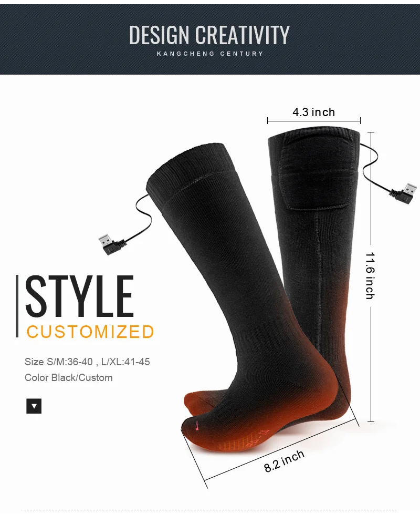Click the DESIGN CREATIVITY heading
Screen dimensions: 420x514
tap(209, 35)
